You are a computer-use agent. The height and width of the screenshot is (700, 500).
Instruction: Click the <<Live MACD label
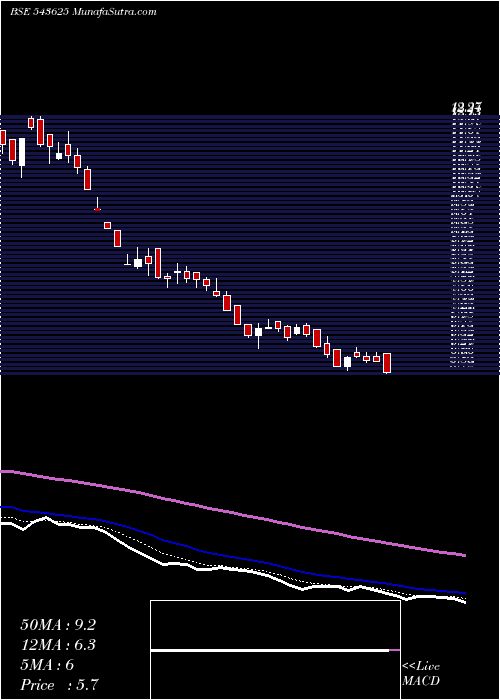[x=421, y=674]
